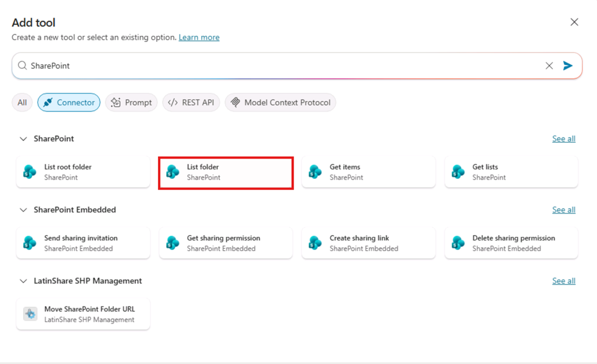The width and height of the screenshot is (597, 364).
Task: See all SharePoint tools
Action: click(x=564, y=139)
